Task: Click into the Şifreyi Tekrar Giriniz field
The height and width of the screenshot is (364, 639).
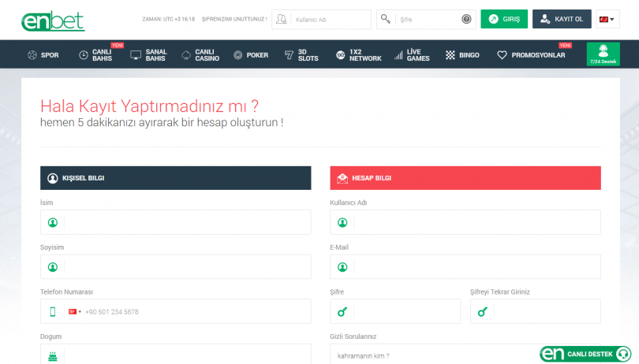Action: pyautogui.click(x=536, y=311)
